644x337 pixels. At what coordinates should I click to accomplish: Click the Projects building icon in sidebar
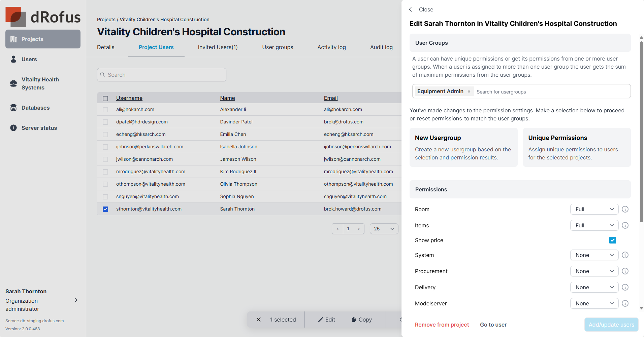13,39
